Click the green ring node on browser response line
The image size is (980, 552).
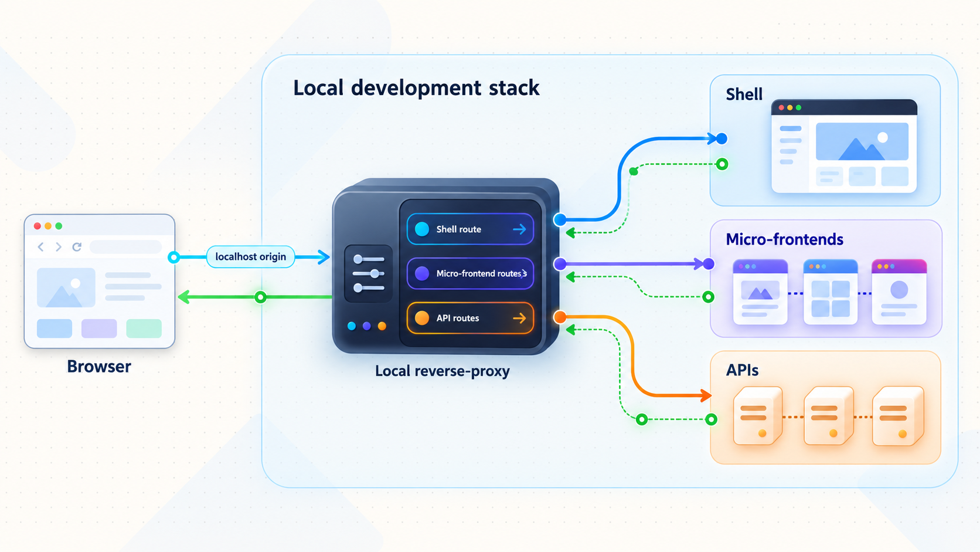[x=261, y=297]
